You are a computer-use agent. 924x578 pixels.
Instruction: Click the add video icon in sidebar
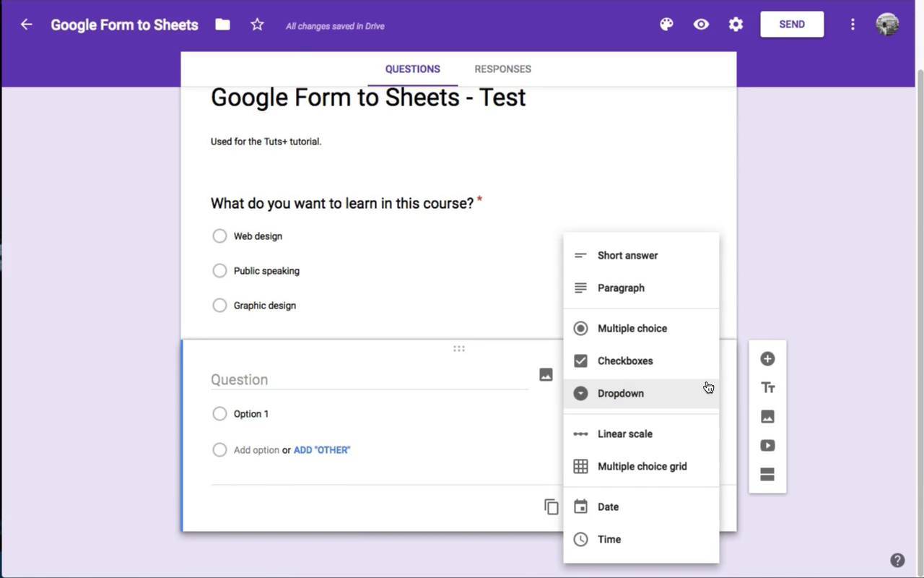pyautogui.click(x=767, y=446)
